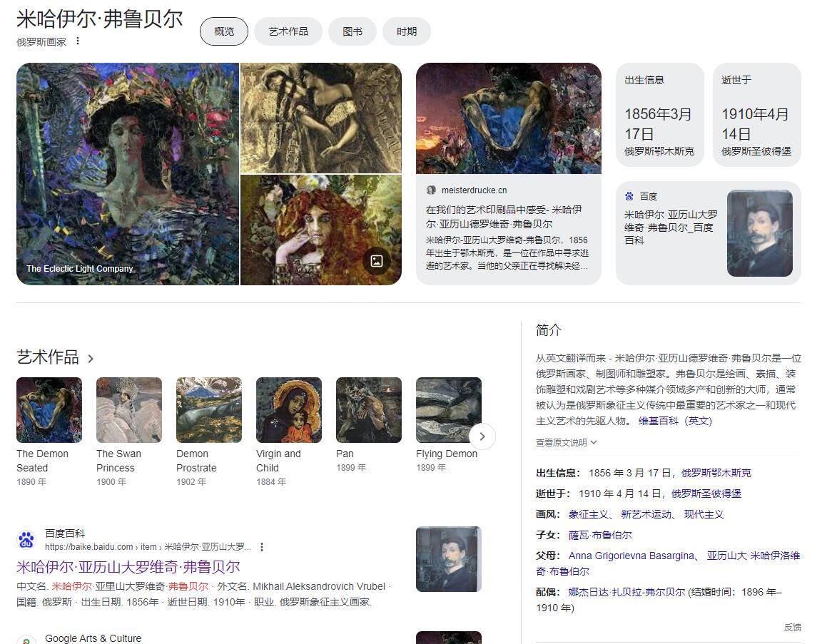Open the 米哈伊尔·亚历山大罗维奇·弗鲁贝尔 Baidu result title

(128, 567)
